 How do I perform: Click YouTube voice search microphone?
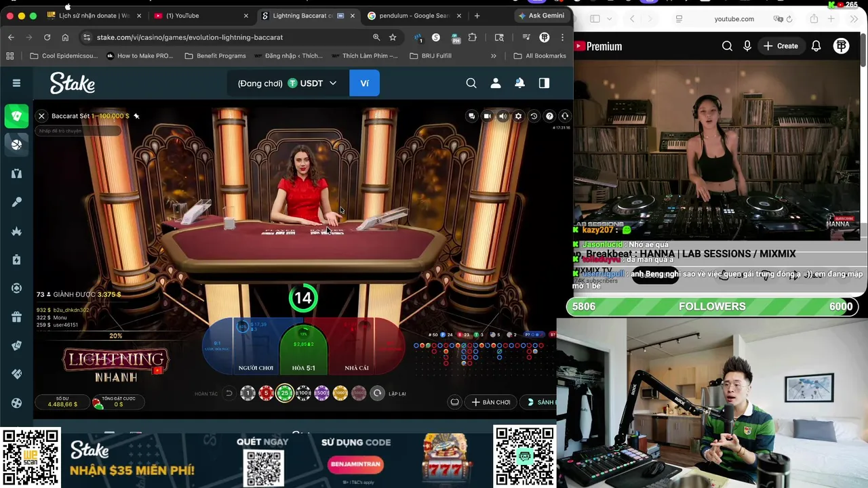click(x=747, y=46)
